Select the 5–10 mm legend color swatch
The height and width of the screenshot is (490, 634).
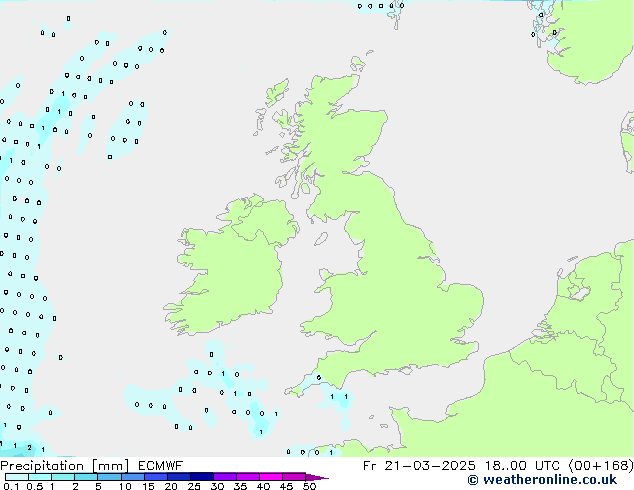pos(109,477)
